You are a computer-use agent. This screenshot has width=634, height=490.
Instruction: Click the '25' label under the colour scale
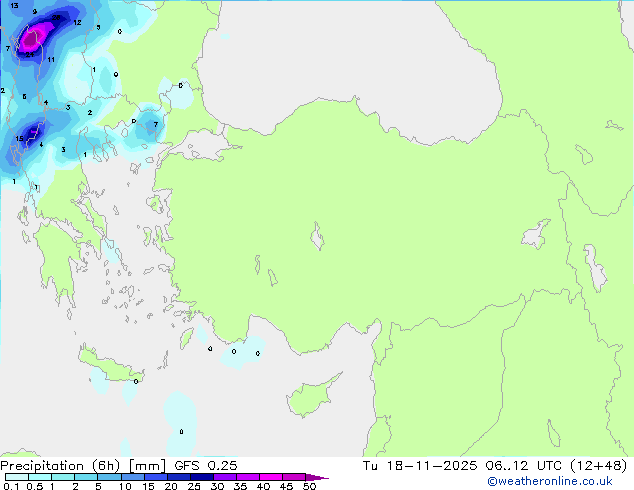point(194,486)
